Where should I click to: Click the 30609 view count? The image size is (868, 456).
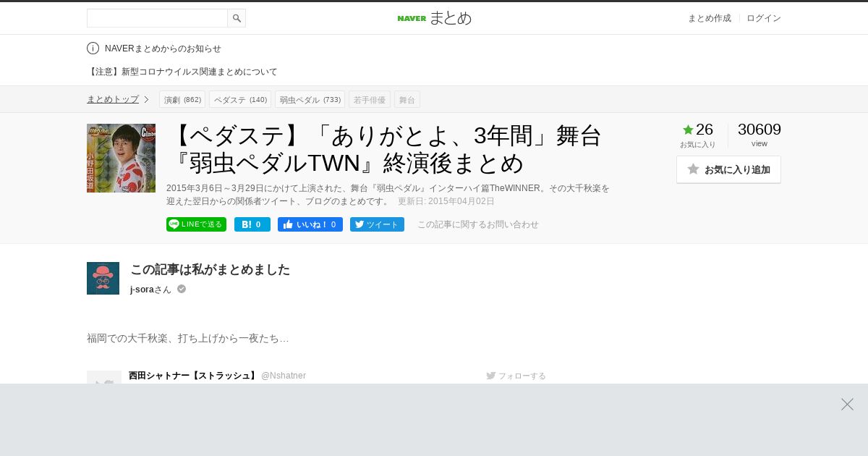tap(759, 130)
